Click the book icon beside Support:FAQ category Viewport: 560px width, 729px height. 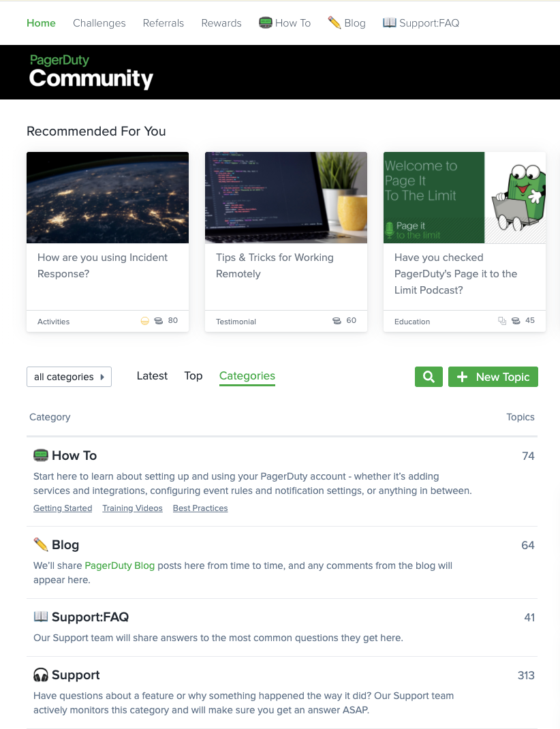[x=41, y=617]
